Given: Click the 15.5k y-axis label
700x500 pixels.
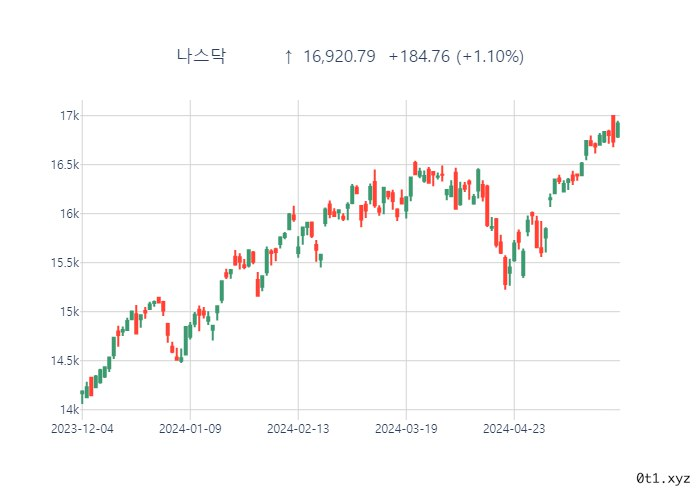Looking at the screenshot, I should pos(65,262).
